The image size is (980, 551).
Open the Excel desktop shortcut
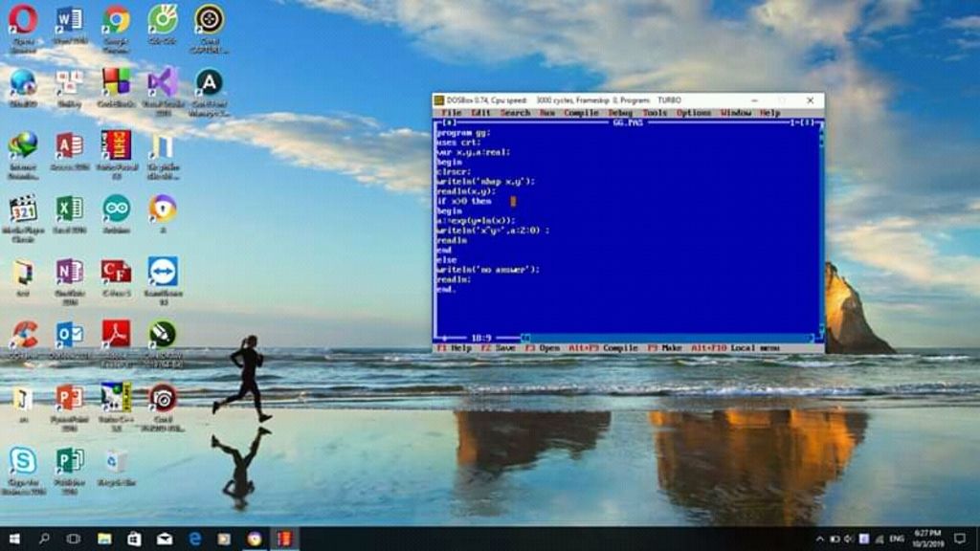[69, 209]
